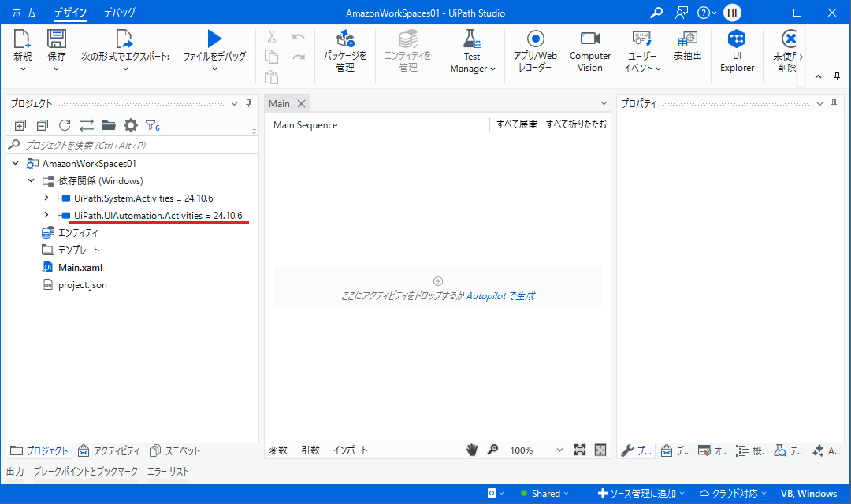The width and height of the screenshot is (851, 504).
Task: Select the Main document tab
Action: [x=279, y=104]
